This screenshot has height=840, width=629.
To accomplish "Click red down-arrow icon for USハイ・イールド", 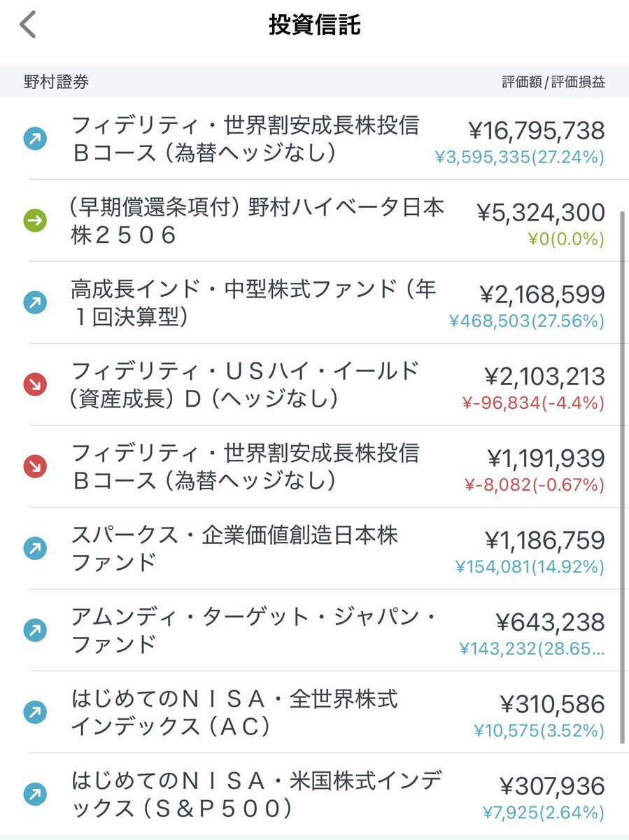I will click(35, 385).
